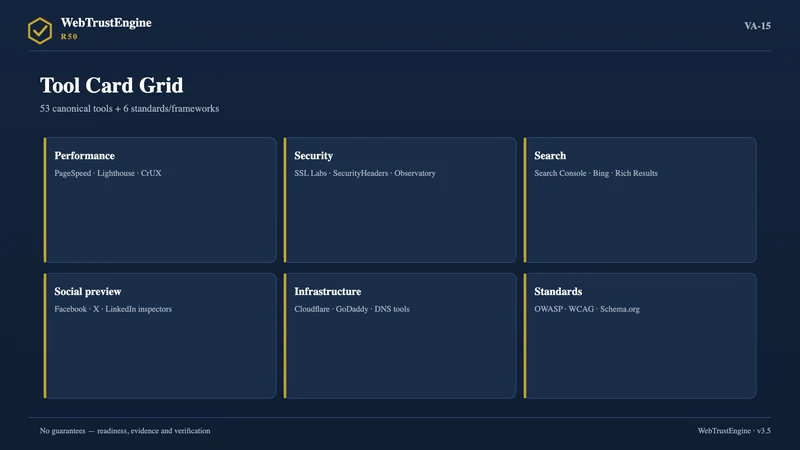The width and height of the screenshot is (800, 450).
Task: Click the VA-15 slide identifier
Action: (757, 26)
